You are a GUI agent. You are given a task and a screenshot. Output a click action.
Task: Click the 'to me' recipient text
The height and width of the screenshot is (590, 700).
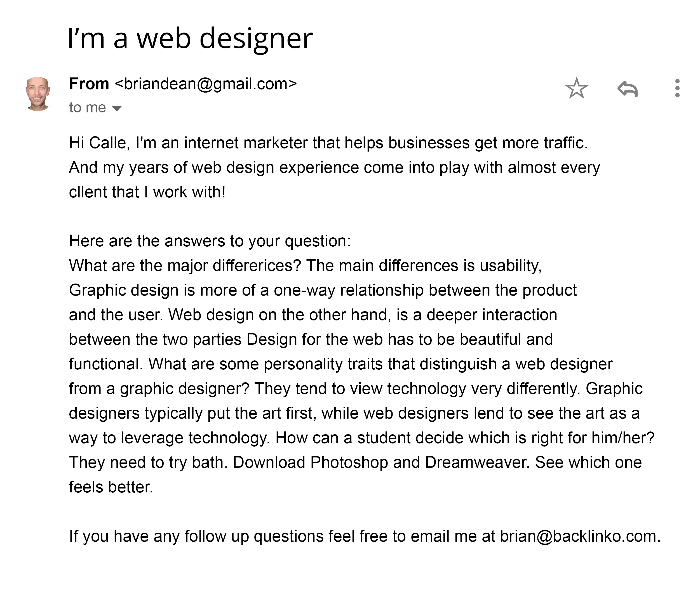[87, 108]
